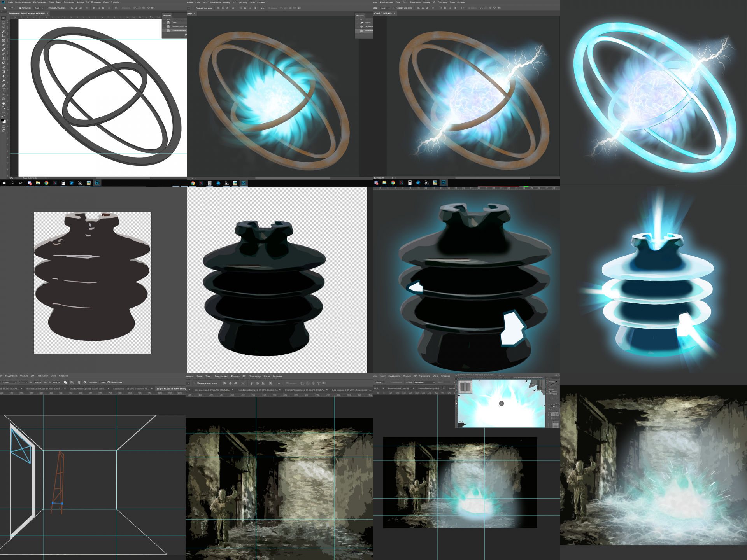Select the Dodge tool
Viewport: 747px width, 560px height.
3,80
